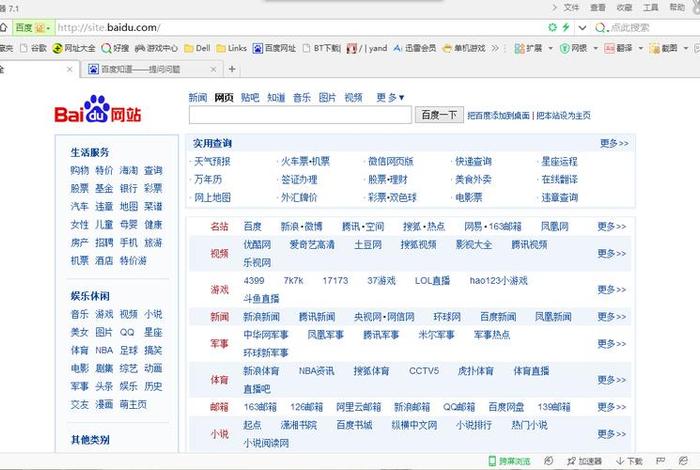
Task: Open the yand bookmark
Action: [367, 48]
